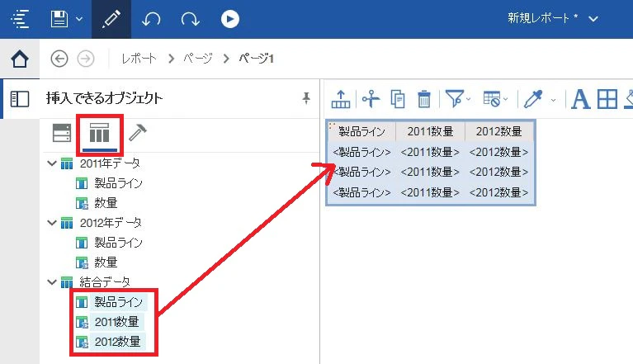Switch to the Toolbox hammer tab
Viewport: 633px width, 364px height.
coord(138,132)
